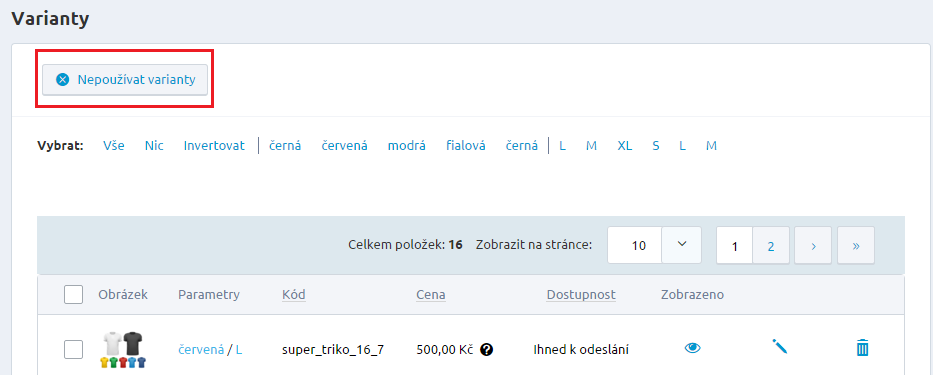Select variants of size XL
This screenshot has width=933, height=375.
pyautogui.click(x=625, y=146)
